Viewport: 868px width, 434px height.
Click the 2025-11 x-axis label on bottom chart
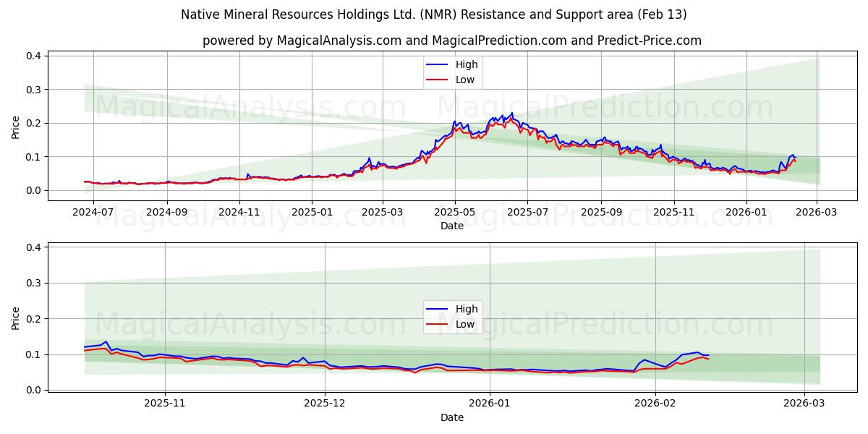click(165, 404)
